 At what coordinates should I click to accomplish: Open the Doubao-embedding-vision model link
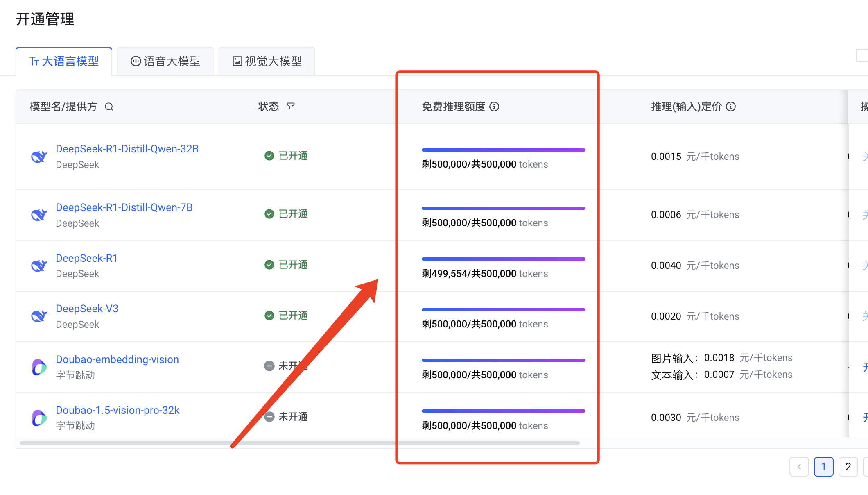coord(117,359)
